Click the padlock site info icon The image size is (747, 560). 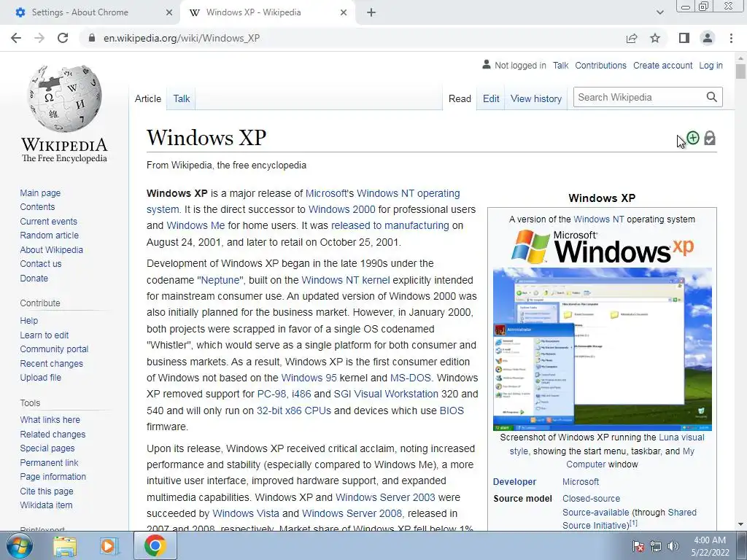91,38
